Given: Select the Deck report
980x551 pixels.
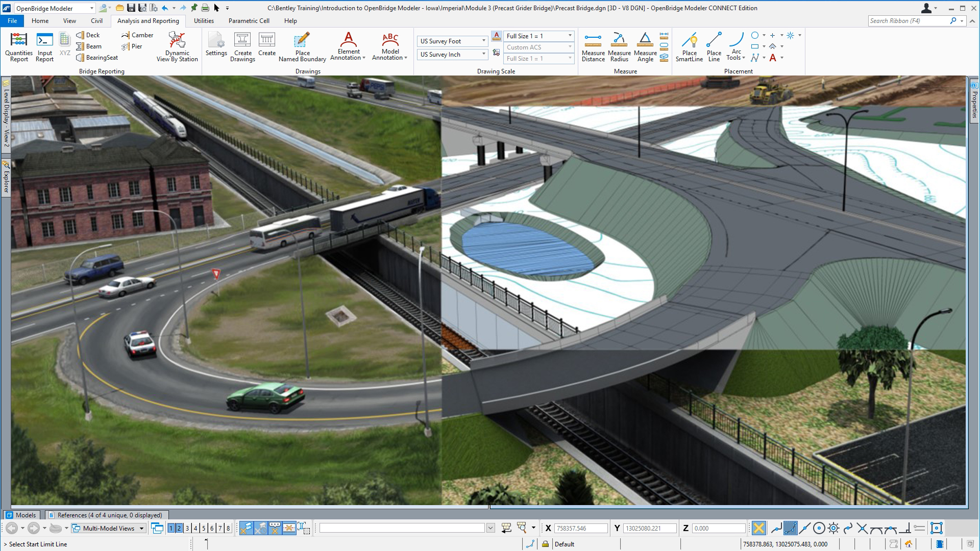Looking at the screenshot, I should [x=88, y=35].
